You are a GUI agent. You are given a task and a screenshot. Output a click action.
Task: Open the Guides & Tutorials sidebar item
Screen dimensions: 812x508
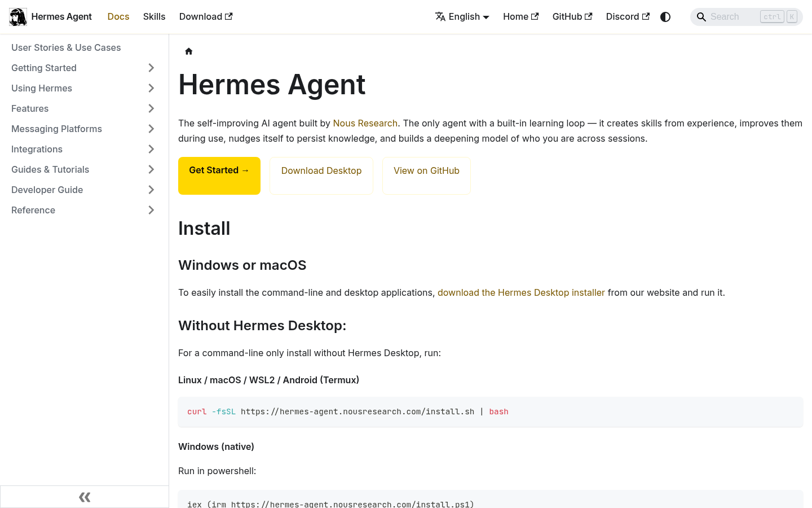[x=50, y=169]
